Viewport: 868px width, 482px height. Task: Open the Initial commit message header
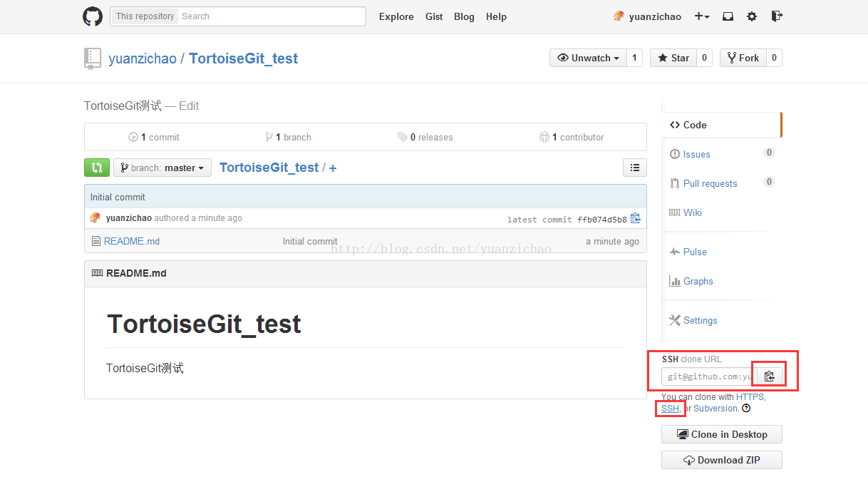point(118,197)
